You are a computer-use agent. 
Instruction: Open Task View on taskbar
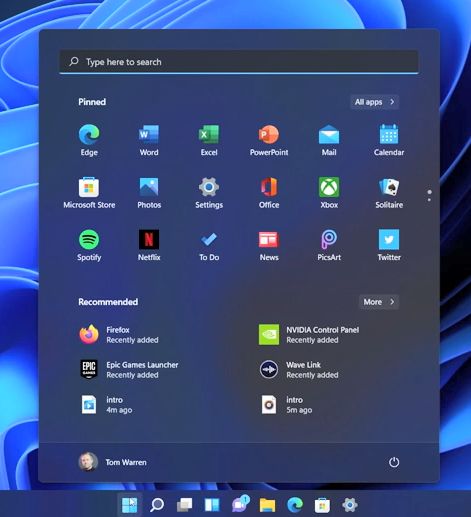[x=184, y=505]
